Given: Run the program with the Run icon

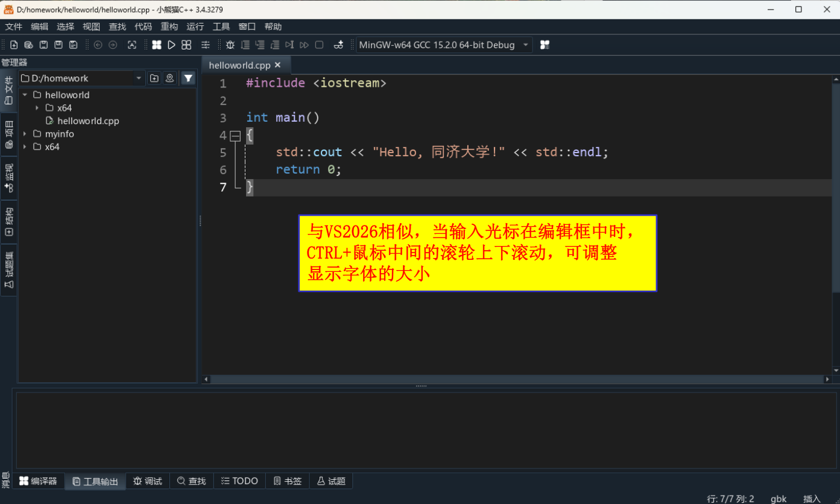Looking at the screenshot, I should click(x=171, y=45).
